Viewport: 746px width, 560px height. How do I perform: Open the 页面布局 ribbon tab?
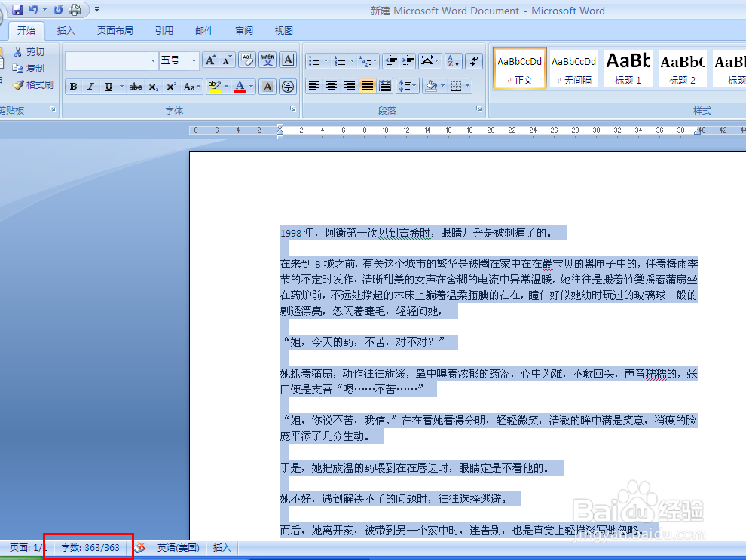[x=115, y=31]
